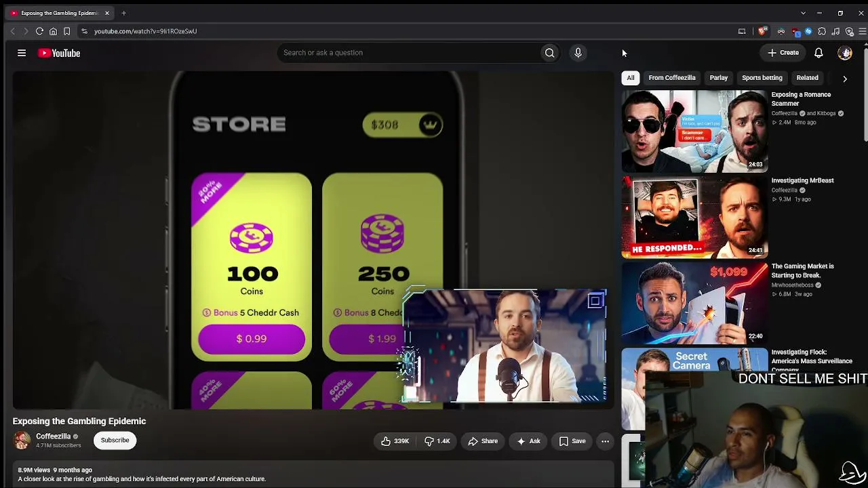Screen dimensions: 868x488
Task: Open the browser main menu
Action: coord(862,31)
